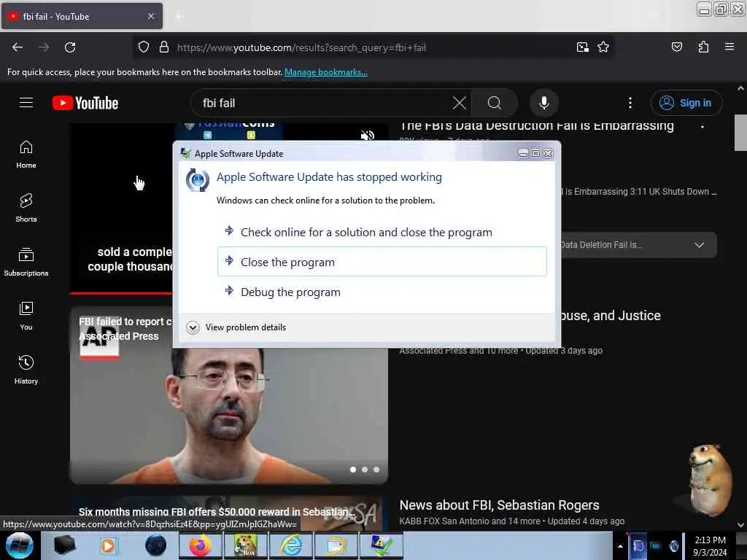This screenshot has height=560, width=747.
Task: Select the second carousel dot on AP thumbnail
Action: click(365, 470)
